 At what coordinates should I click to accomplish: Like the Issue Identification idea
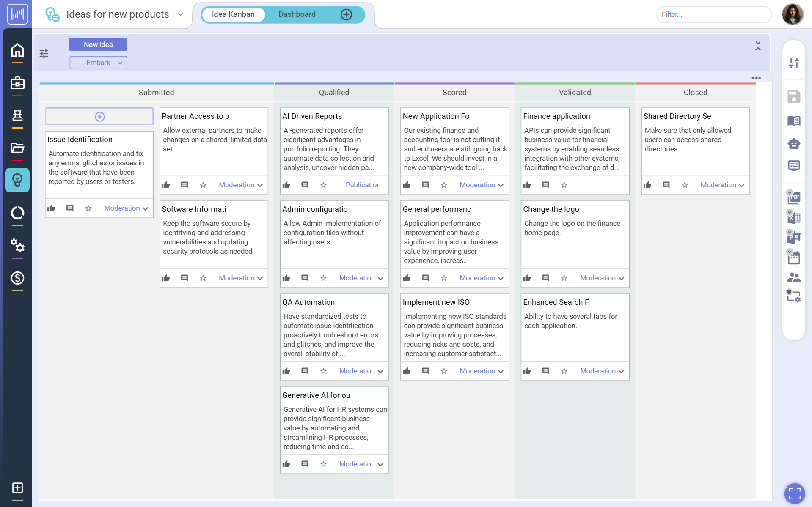point(51,208)
